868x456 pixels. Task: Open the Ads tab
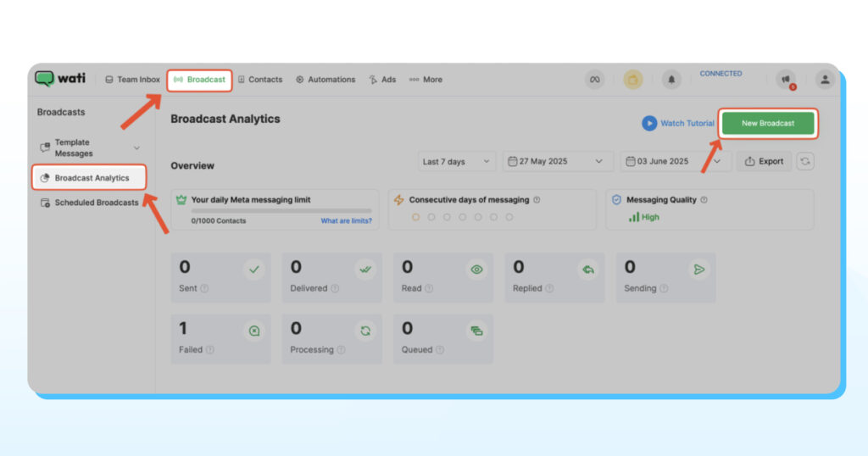click(x=382, y=80)
